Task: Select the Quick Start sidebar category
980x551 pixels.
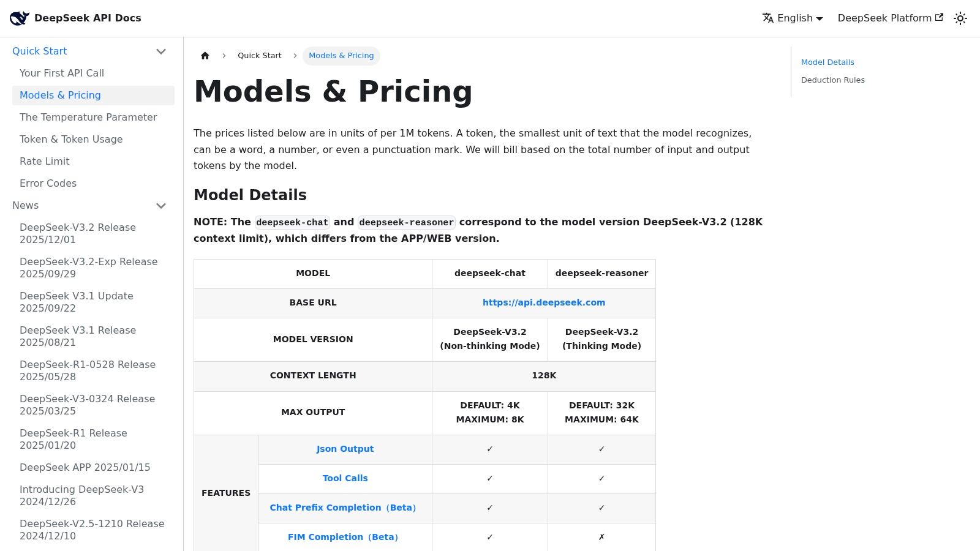Action: pos(40,51)
